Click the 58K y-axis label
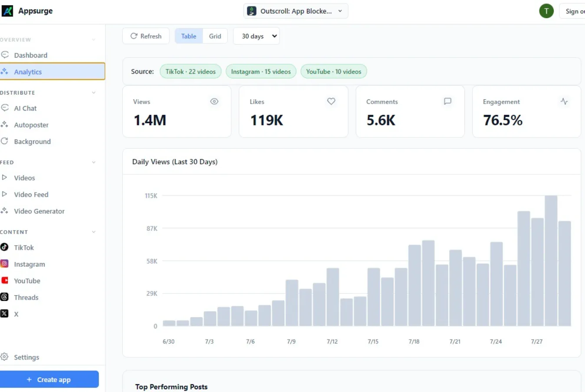Image resolution: width=585 pixels, height=392 pixels. (152, 261)
